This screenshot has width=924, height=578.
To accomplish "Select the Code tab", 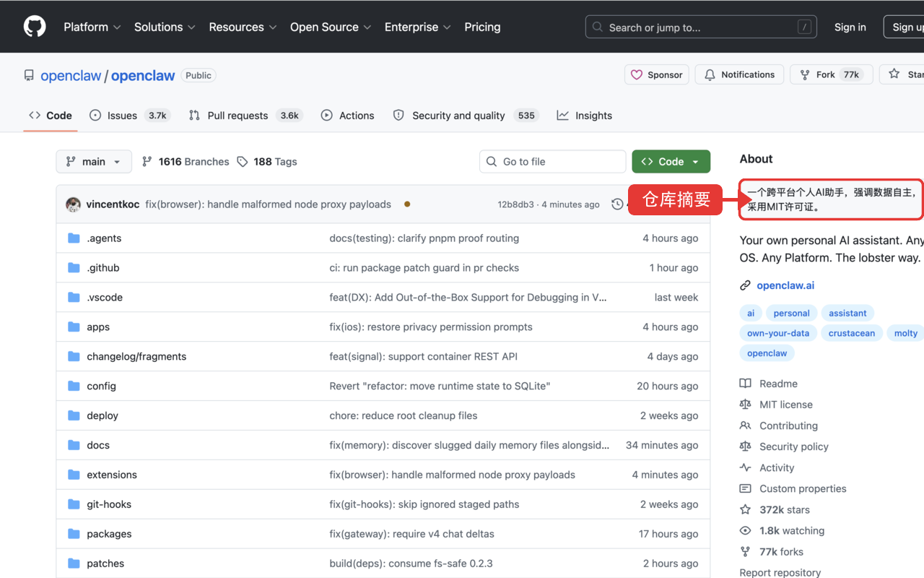I will pyautogui.click(x=51, y=116).
